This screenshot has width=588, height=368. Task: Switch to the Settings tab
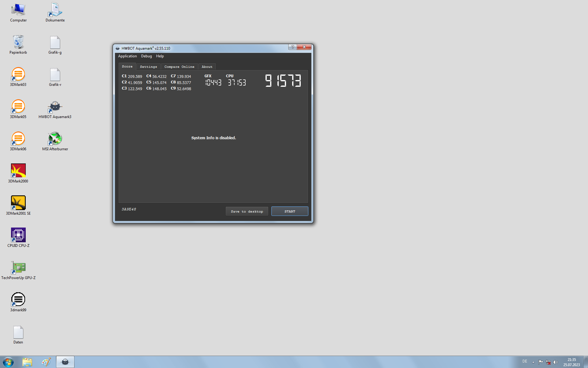point(149,67)
